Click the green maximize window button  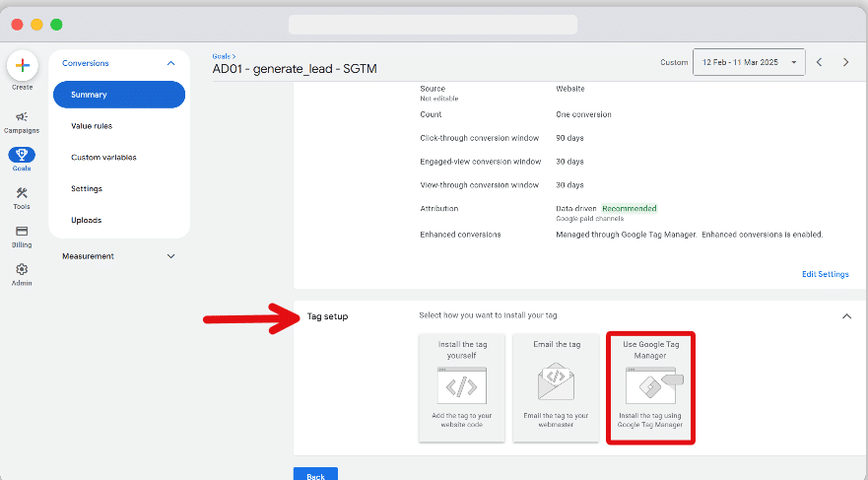tap(56, 25)
